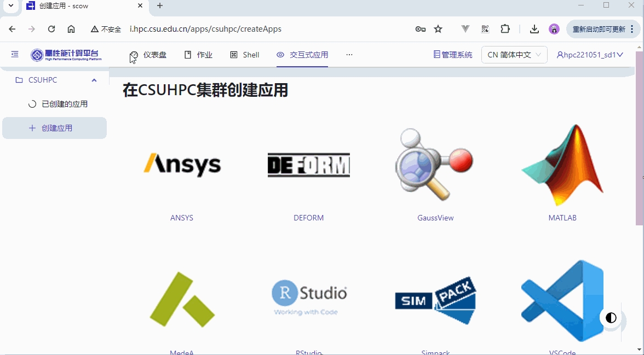
Task: Go back with browser back arrow
Action: pos(12,29)
